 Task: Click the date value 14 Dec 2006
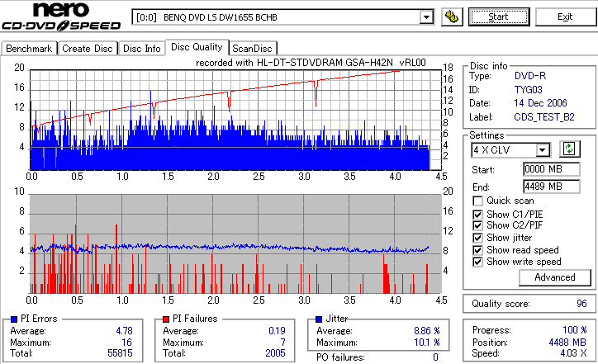pyautogui.click(x=540, y=103)
